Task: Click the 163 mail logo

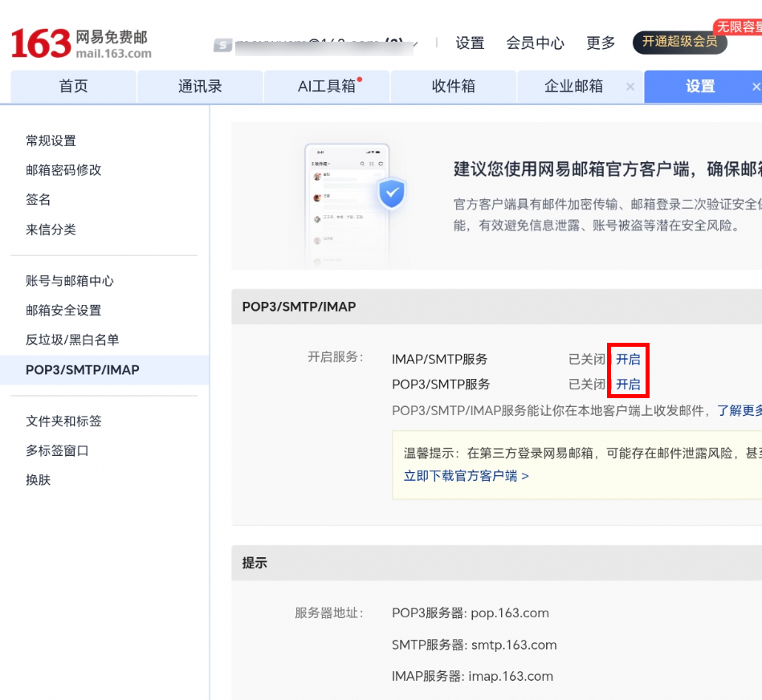Action: 80,43
